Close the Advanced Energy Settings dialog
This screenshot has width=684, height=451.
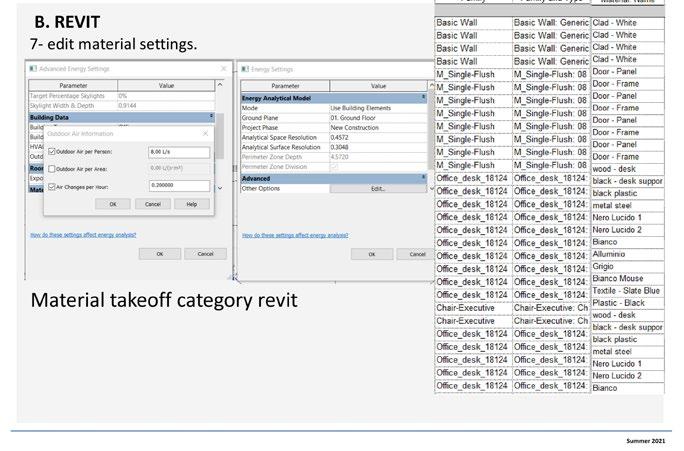pos(224,69)
